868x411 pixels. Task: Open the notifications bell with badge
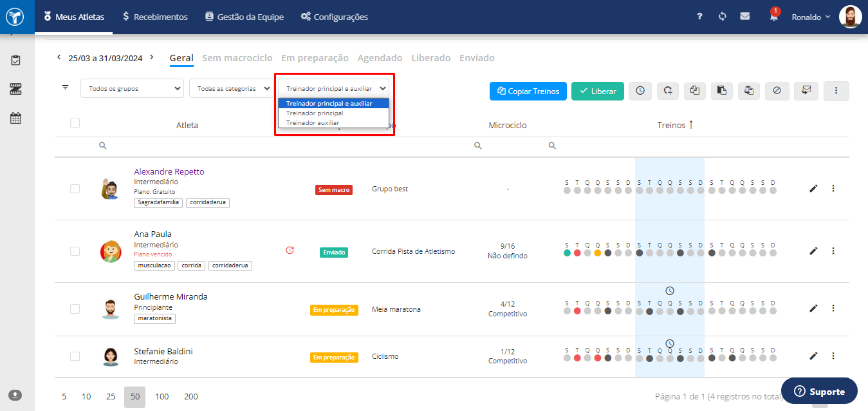[x=774, y=15]
